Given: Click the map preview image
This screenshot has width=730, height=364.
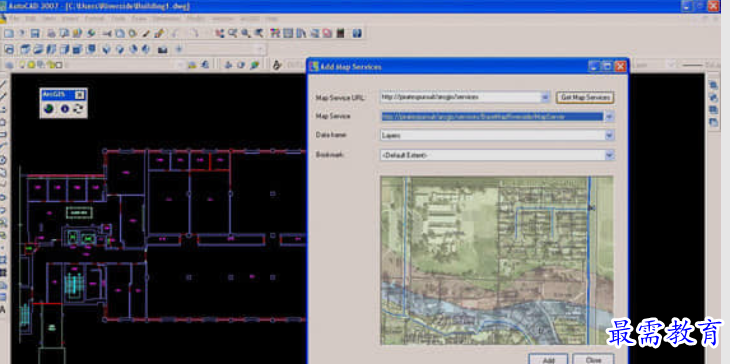Looking at the screenshot, I should pyautogui.click(x=496, y=260).
